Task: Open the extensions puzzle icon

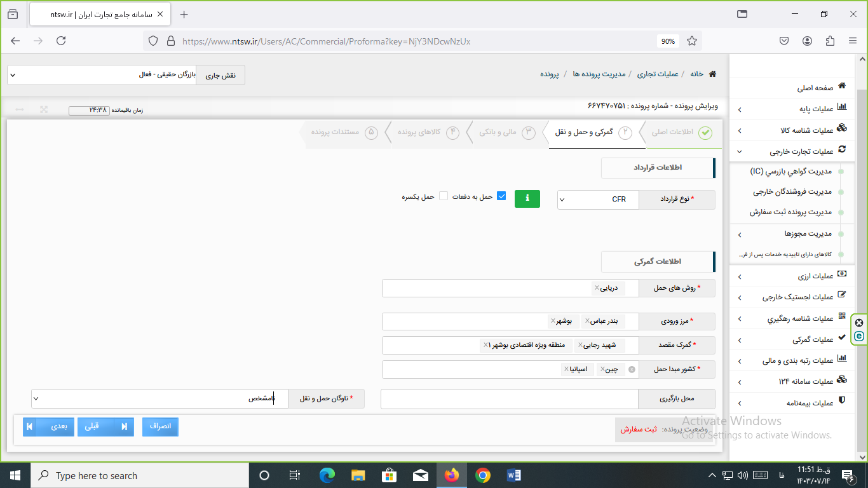Action: [830, 41]
